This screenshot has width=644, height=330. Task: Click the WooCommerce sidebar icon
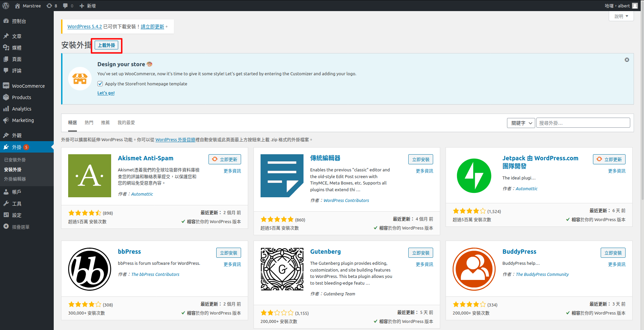[x=6, y=86]
